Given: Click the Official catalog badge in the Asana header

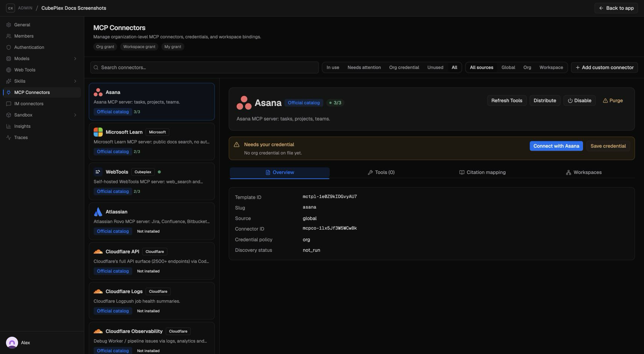Looking at the screenshot, I should 304,103.
